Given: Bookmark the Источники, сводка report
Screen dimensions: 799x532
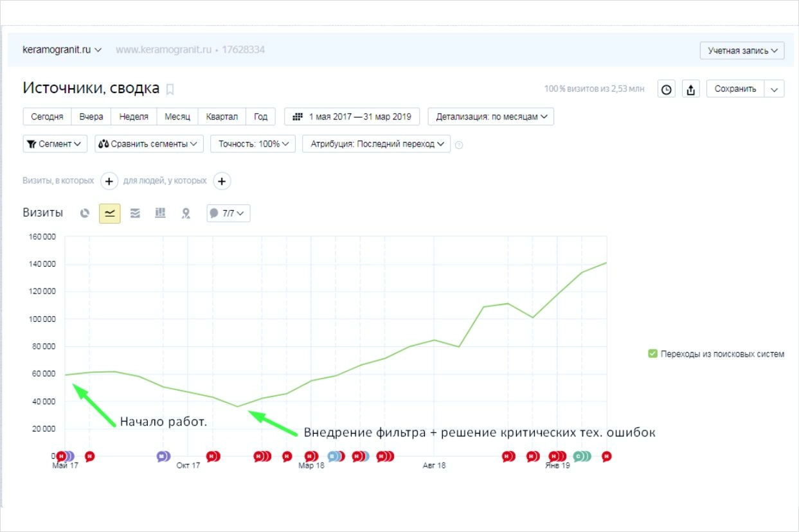Looking at the screenshot, I should (x=170, y=89).
